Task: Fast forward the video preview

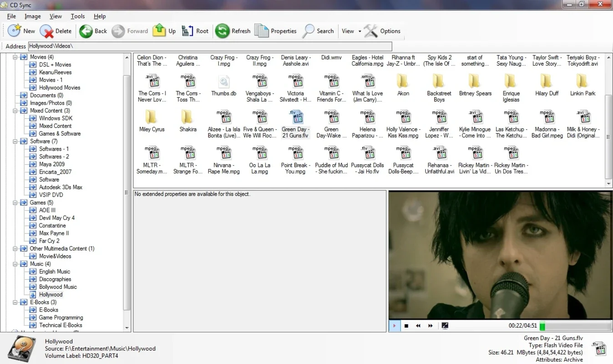Action: pos(431,326)
